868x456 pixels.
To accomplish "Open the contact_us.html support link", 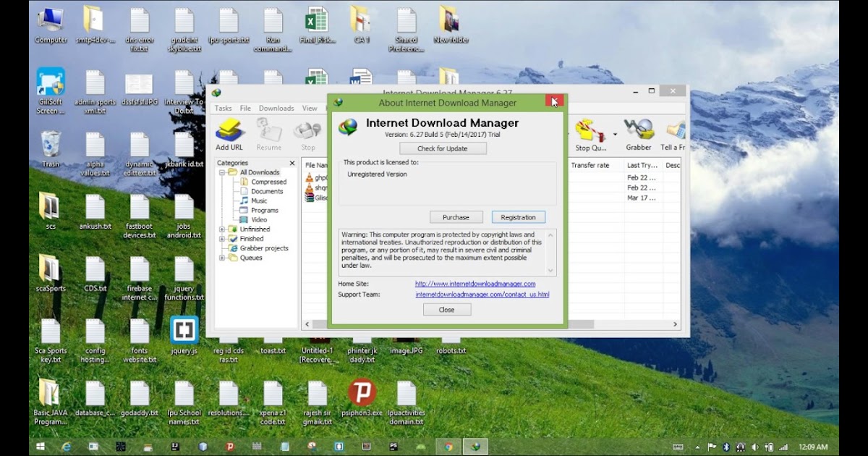I will [482, 295].
